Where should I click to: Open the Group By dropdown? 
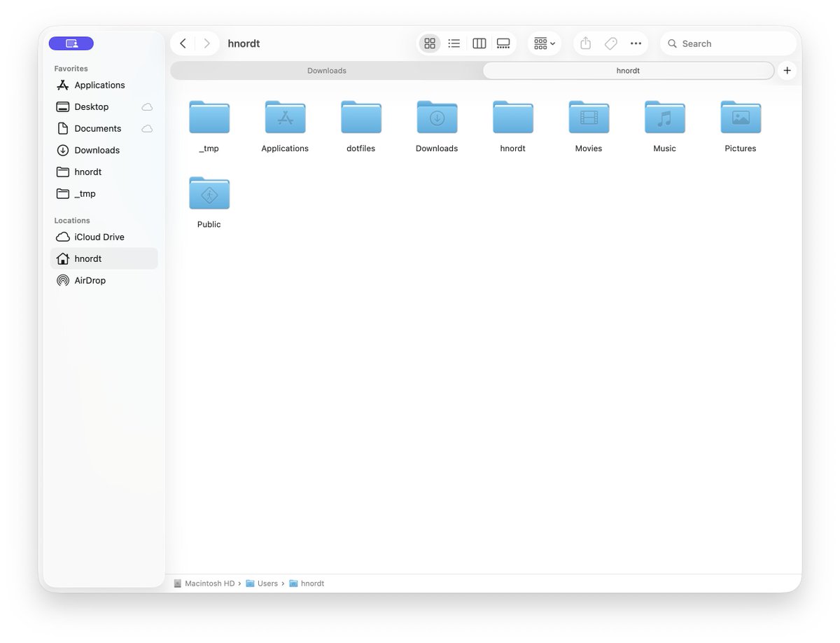point(545,43)
